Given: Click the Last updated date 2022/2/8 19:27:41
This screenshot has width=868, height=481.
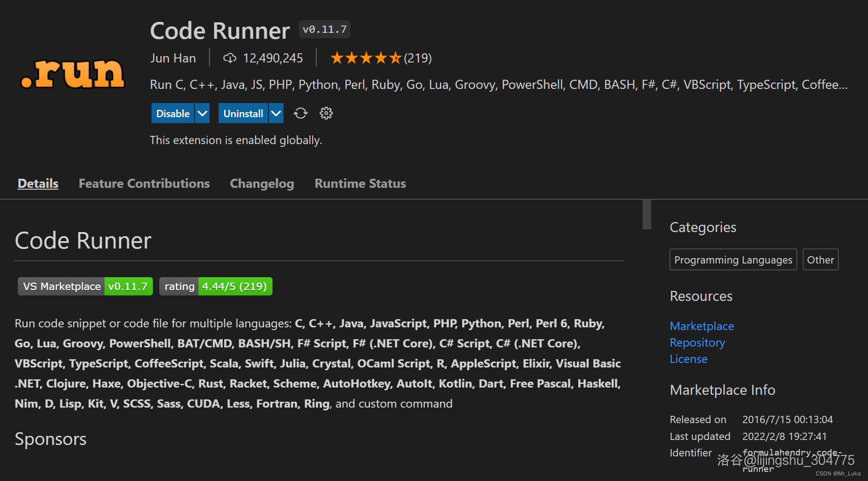Looking at the screenshot, I should [784, 436].
